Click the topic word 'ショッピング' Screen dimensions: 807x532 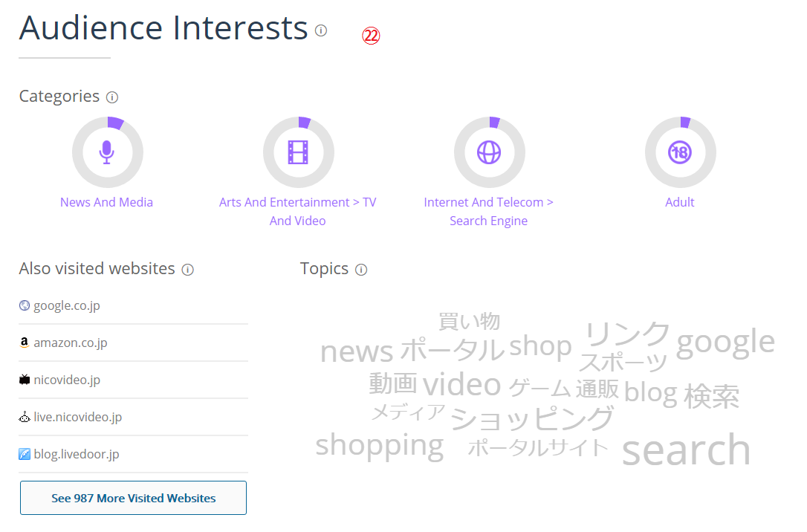[532, 418]
